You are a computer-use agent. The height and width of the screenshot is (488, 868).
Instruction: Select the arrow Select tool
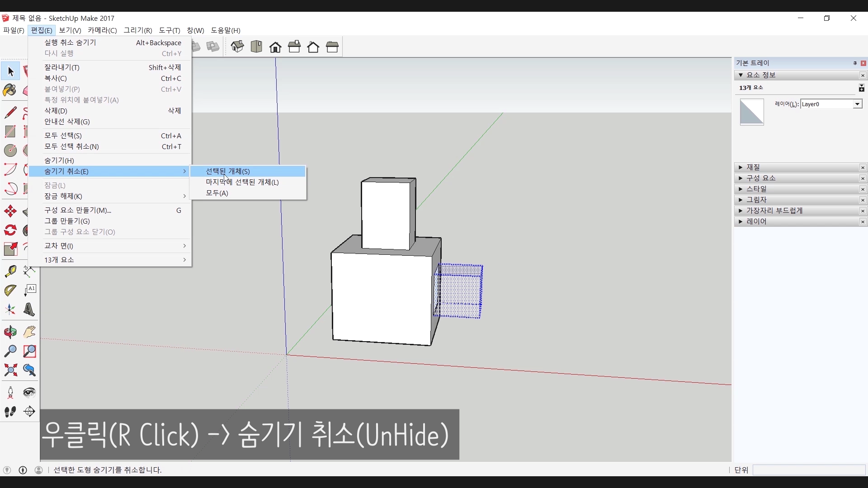[x=10, y=71]
